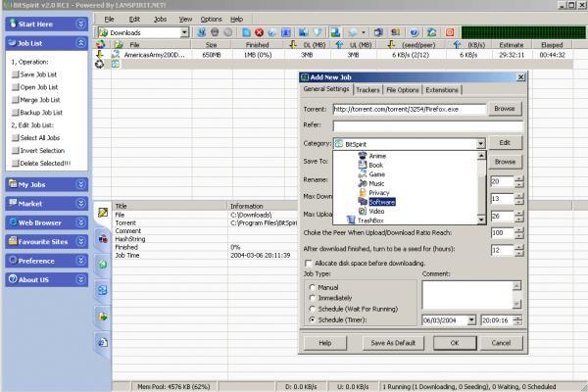The height and width of the screenshot is (392, 588).
Task: Click the pencil edit icon beside Title column
Action: [102, 213]
